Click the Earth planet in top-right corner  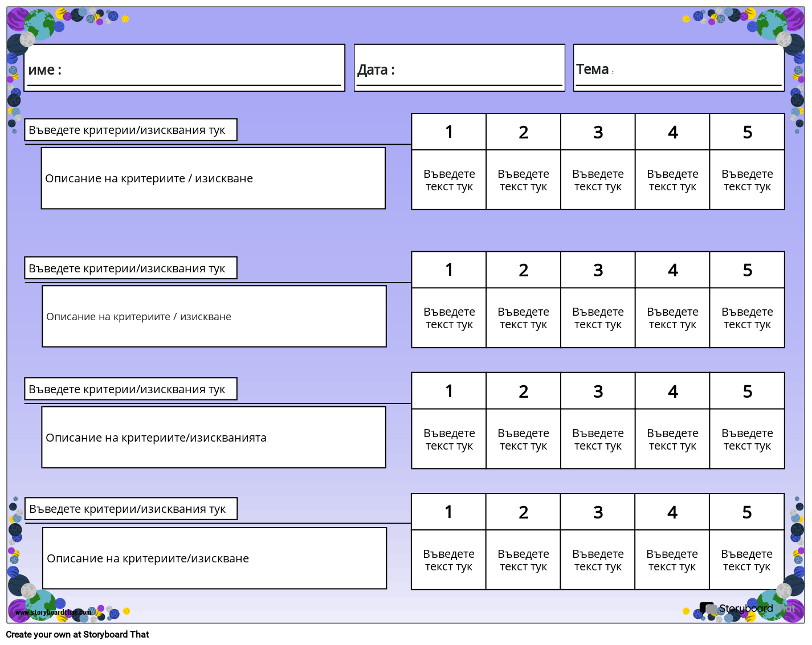tap(771, 25)
